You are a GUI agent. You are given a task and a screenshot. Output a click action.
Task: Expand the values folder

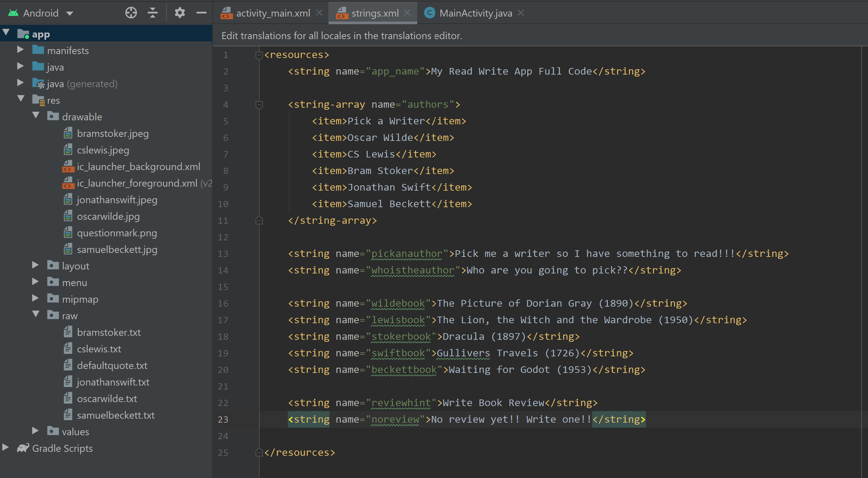35,431
